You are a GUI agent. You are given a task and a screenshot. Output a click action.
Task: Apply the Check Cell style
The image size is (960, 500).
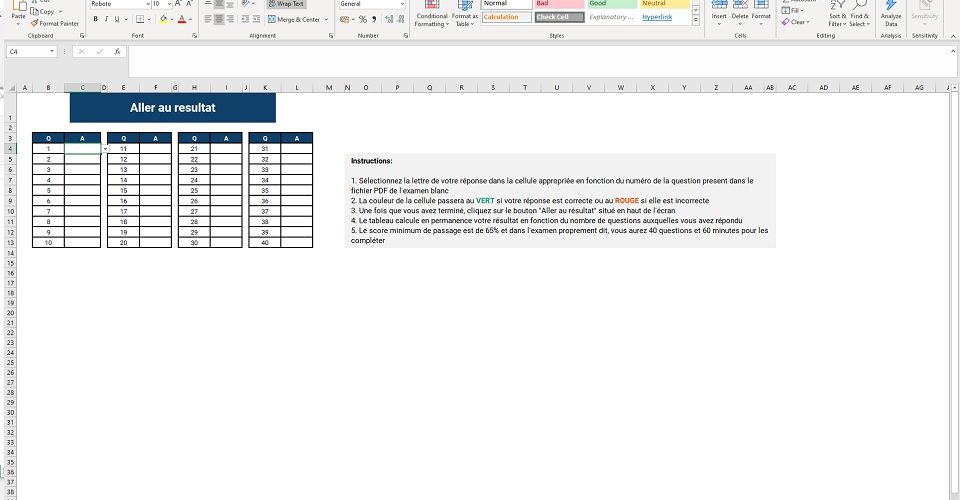click(559, 17)
